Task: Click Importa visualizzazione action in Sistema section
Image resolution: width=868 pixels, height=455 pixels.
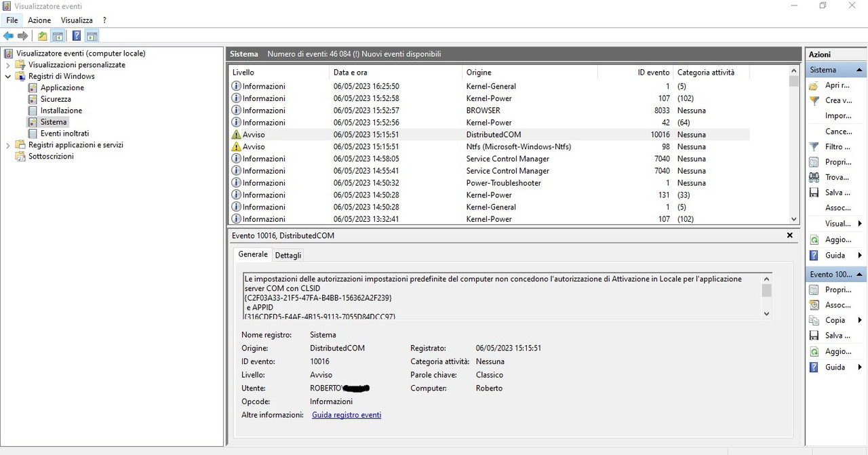Action: (838, 116)
